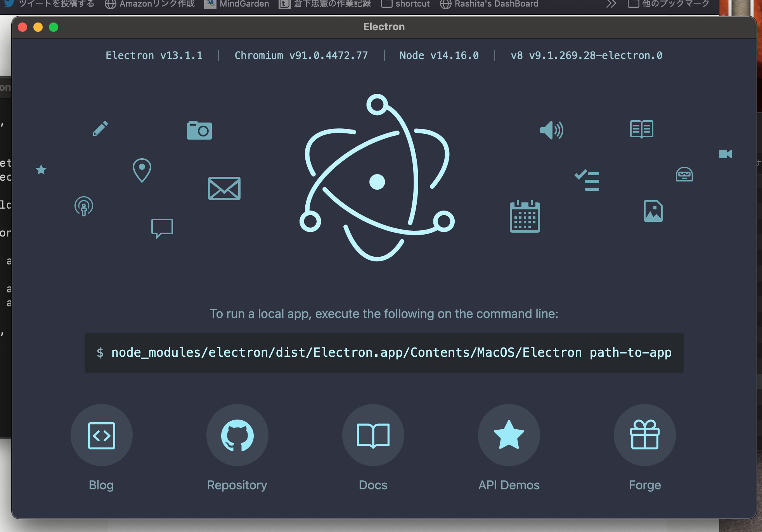Viewport: 762px width, 532px height.
Task: Open the Repository via the GitHub icon
Action: tap(237, 435)
